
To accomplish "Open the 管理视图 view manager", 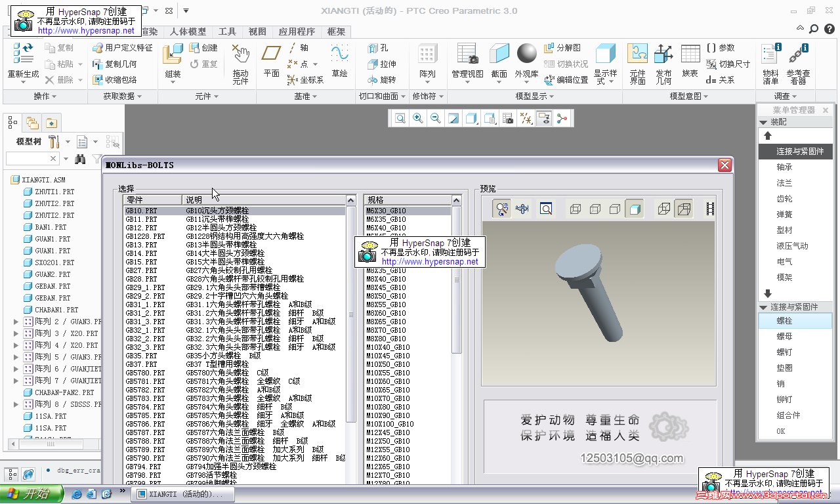I will (x=467, y=53).
